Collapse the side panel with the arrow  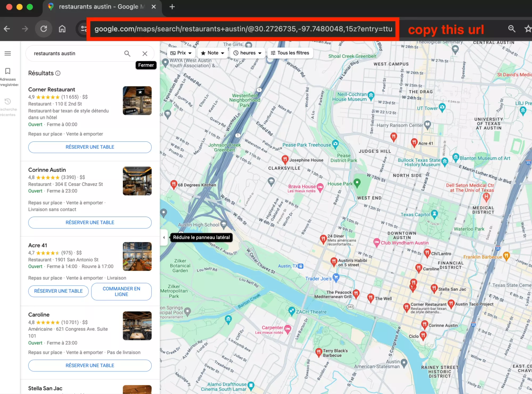click(164, 237)
